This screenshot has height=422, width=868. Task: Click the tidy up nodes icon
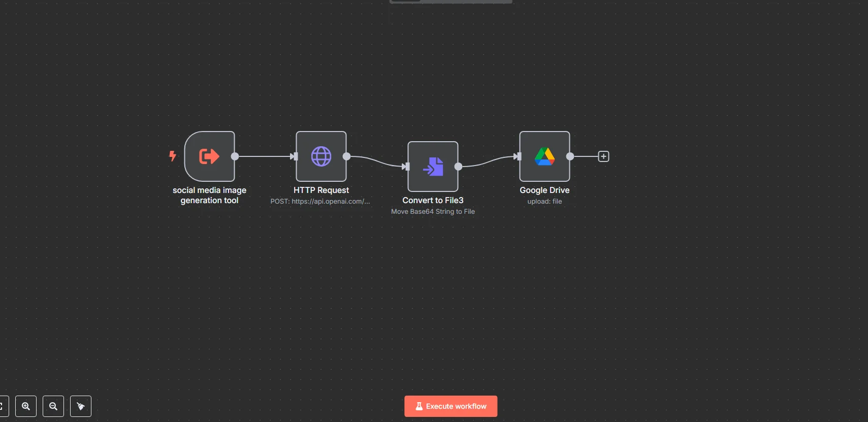81,406
